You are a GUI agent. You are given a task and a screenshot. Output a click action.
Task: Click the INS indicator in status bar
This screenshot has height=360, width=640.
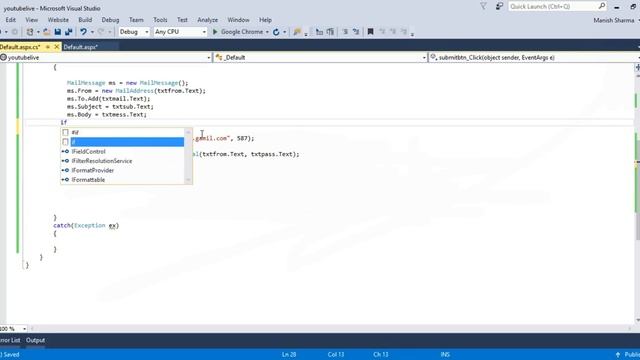coord(445,354)
